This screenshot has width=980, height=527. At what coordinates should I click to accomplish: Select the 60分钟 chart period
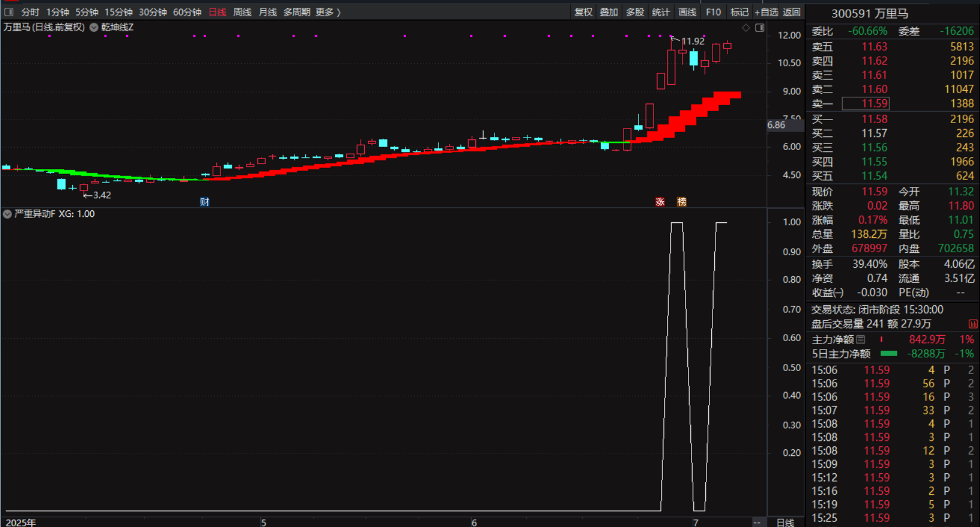coord(187,12)
